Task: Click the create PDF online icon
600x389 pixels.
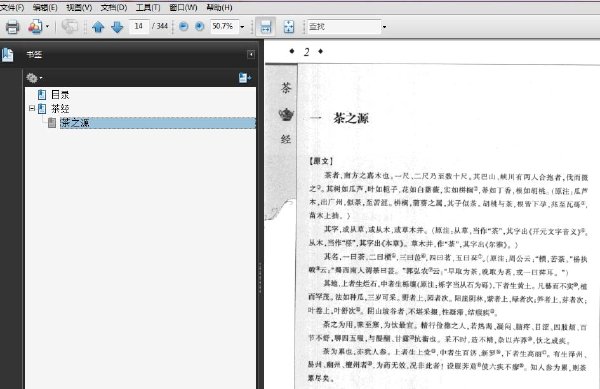Action: click(x=35, y=27)
